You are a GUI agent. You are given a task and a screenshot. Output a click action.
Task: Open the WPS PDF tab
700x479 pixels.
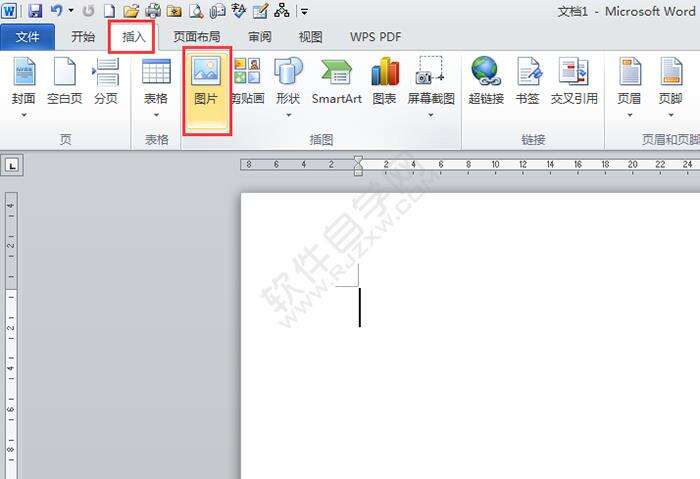coord(375,37)
